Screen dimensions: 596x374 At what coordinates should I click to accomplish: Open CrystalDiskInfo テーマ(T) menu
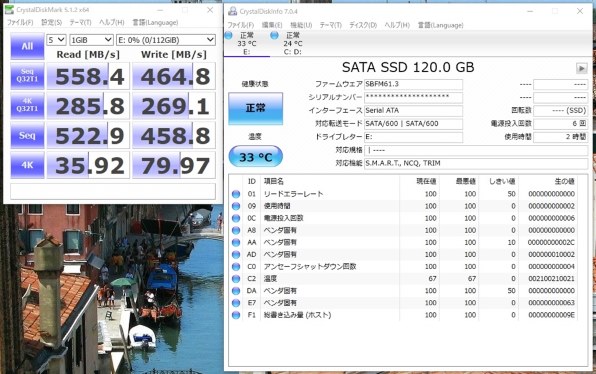coord(330,25)
